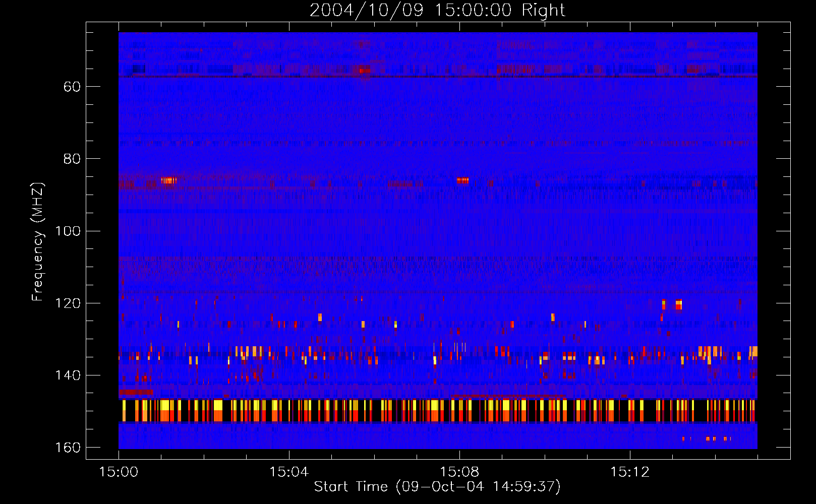Screen dimensions: 816x504
Task: Click the 160 frequency tick label
Action: pyautogui.click(x=68, y=448)
